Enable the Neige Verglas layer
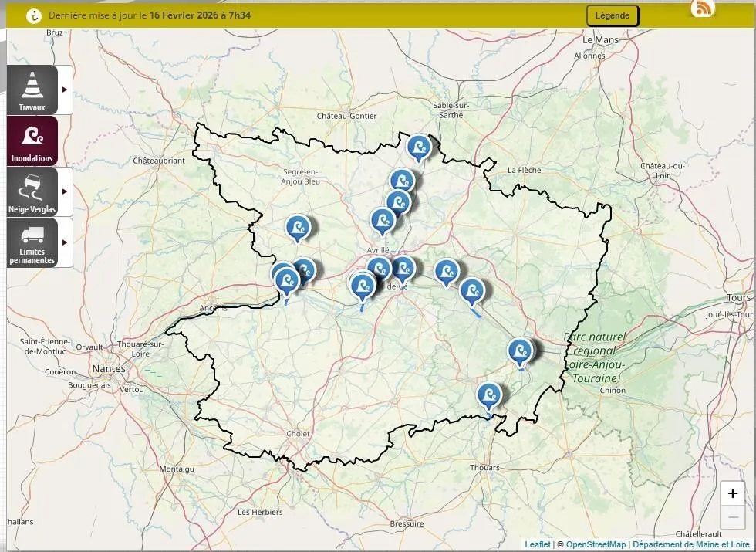This screenshot has height=552, width=756. click(32, 192)
